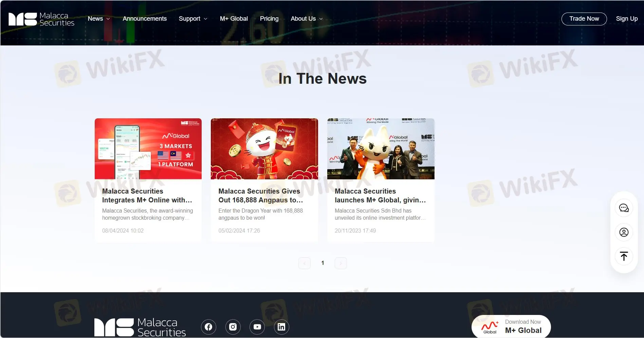Screen dimensions: 644x338
Task: Expand the About Us dropdown menu
Action: (306, 19)
